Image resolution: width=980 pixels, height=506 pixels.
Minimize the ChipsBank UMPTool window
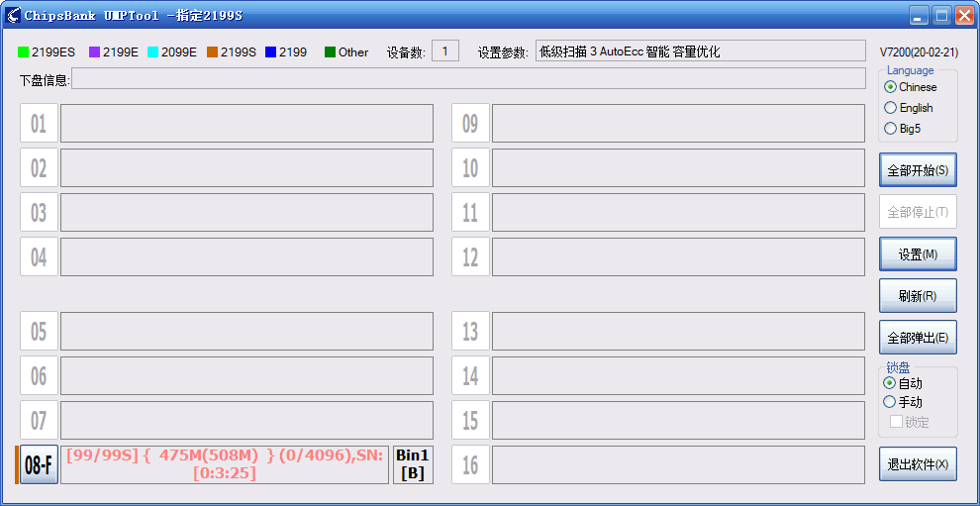918,15
